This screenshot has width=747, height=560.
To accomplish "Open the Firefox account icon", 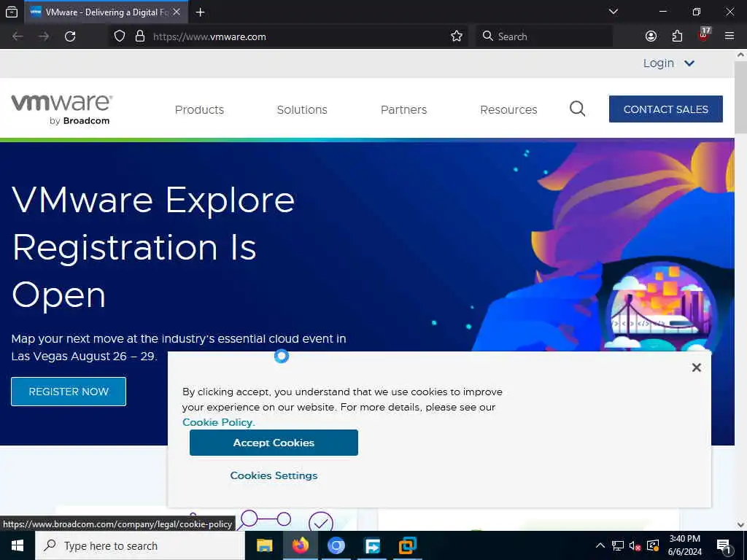I will (651, 36).
